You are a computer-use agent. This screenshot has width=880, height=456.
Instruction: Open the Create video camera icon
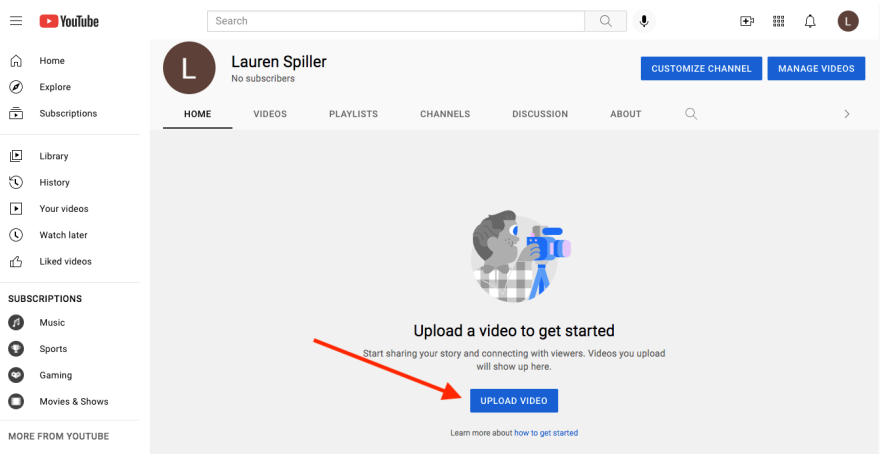click(747, 21)
